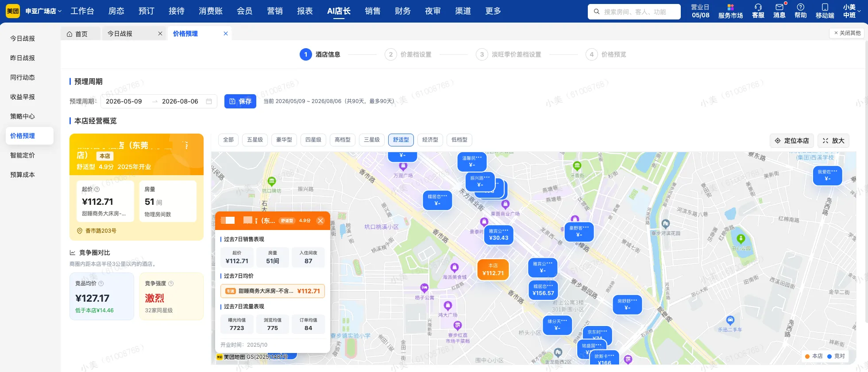Open the 工作台 menu

point(82,11)
